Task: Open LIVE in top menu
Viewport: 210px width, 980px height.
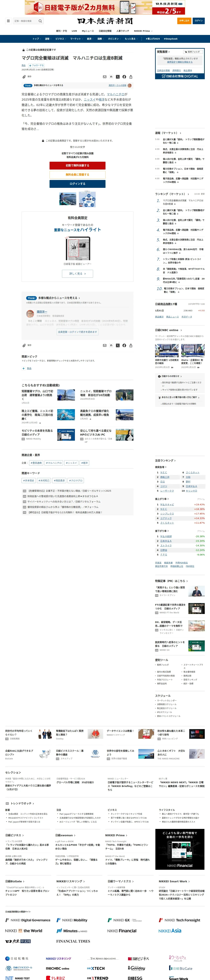Action: (x=74, y=31)
